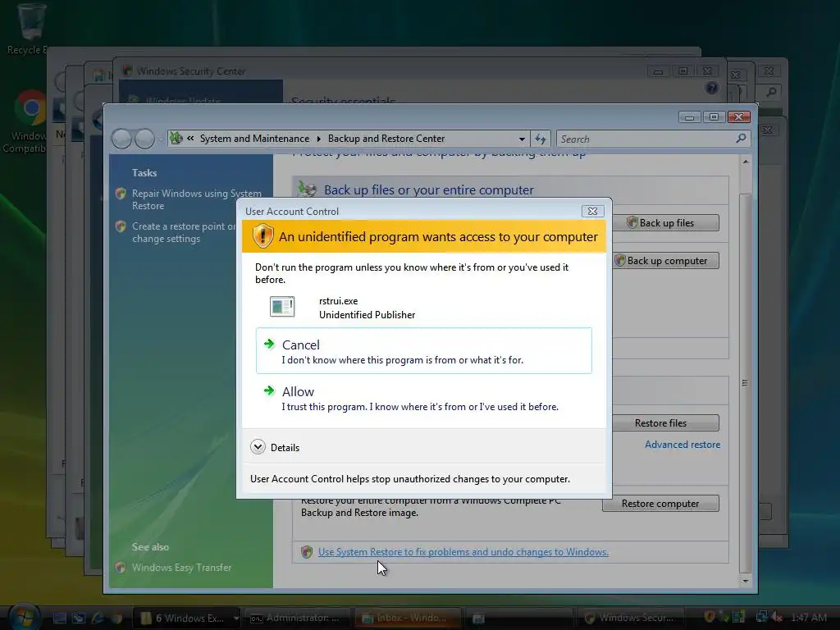Click the security shield icon in system tray
Screen dimensions: 840x630
[710, 618]
